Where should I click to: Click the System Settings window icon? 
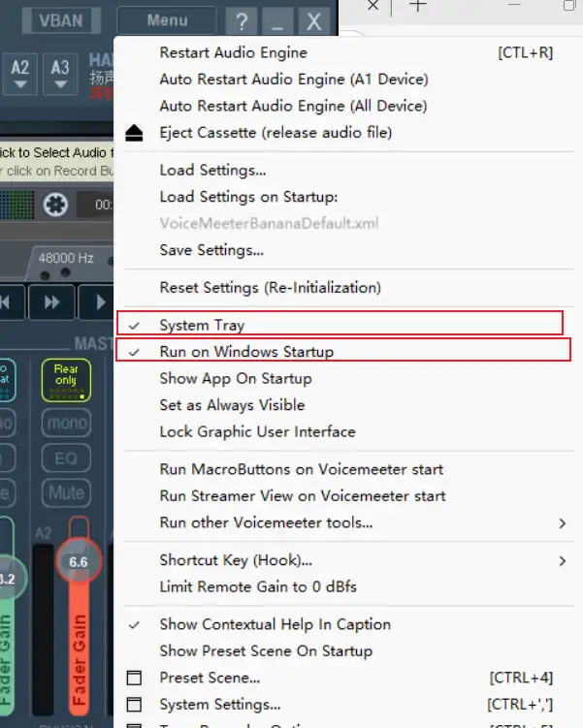(135, 705)
